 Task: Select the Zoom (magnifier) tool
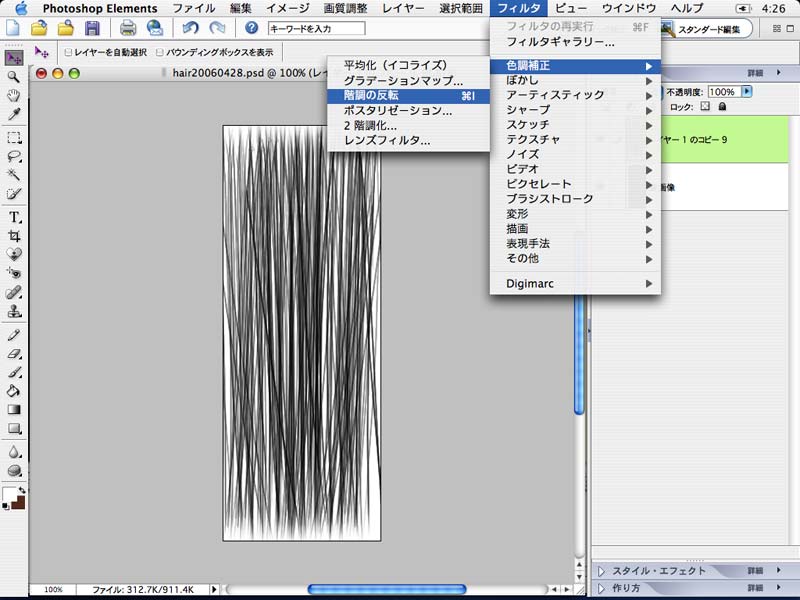coord(14,76)
